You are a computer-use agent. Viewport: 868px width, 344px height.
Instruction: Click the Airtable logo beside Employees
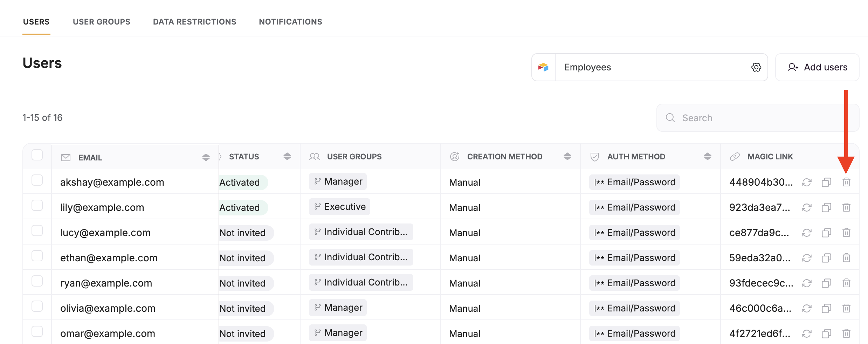point(543,67)
